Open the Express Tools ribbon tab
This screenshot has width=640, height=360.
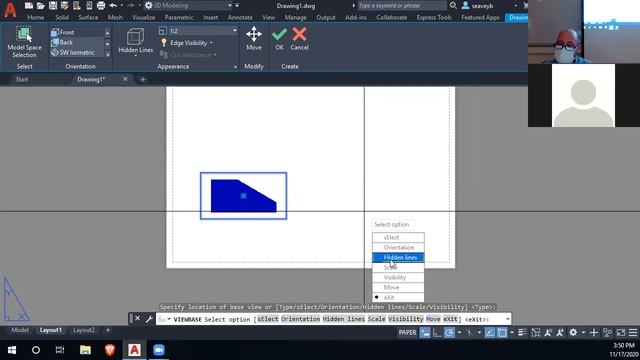click(434, 18)
